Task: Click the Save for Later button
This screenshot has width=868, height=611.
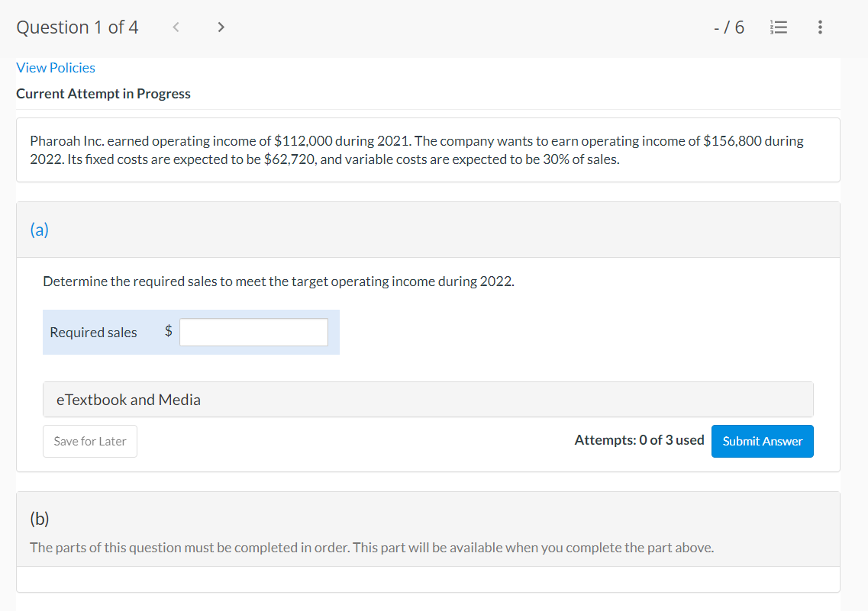Action: pyautogui.click(x=89, y=441)
